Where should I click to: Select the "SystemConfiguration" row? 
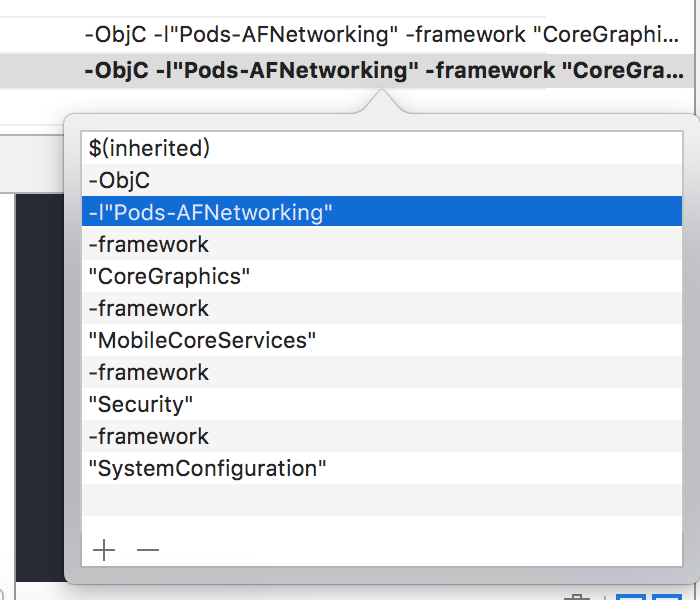(382, 468)
